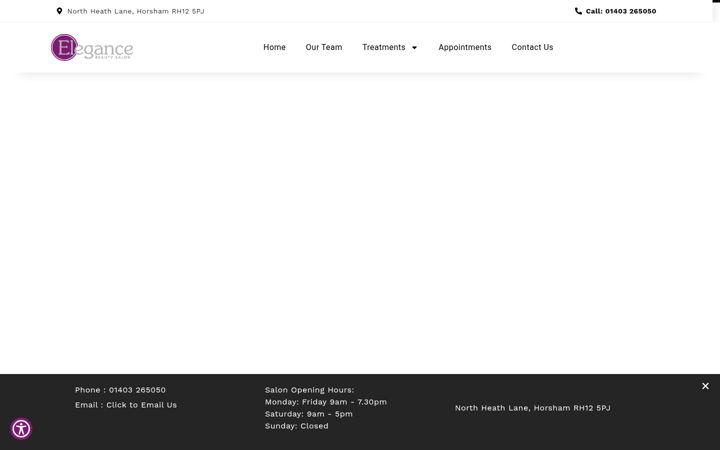Close the dark footer bar
Viewport: 720px width, 450px height.
(x=705, y=386)
